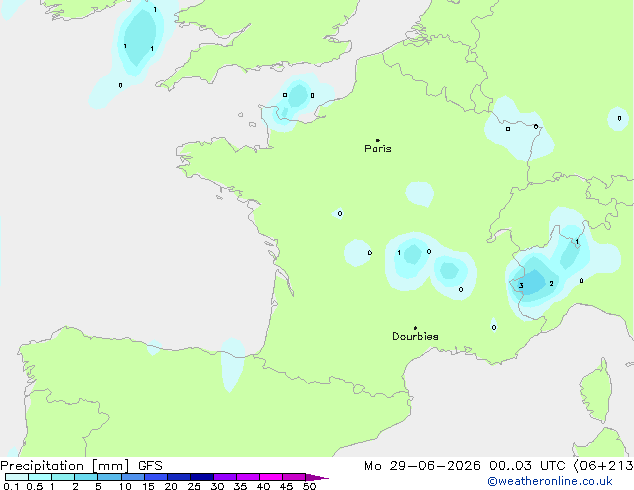The height and width of the screenshot is (490, 634).
Task: Select legend swatch between 30 and 35
Action: tap(225, 477)
